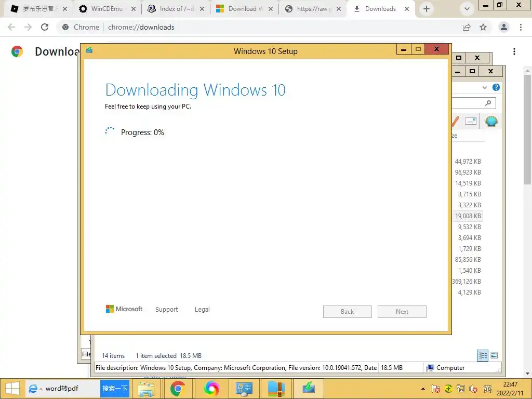
Task: Show hidden system tray icons arrow
Action: (423, 389)
